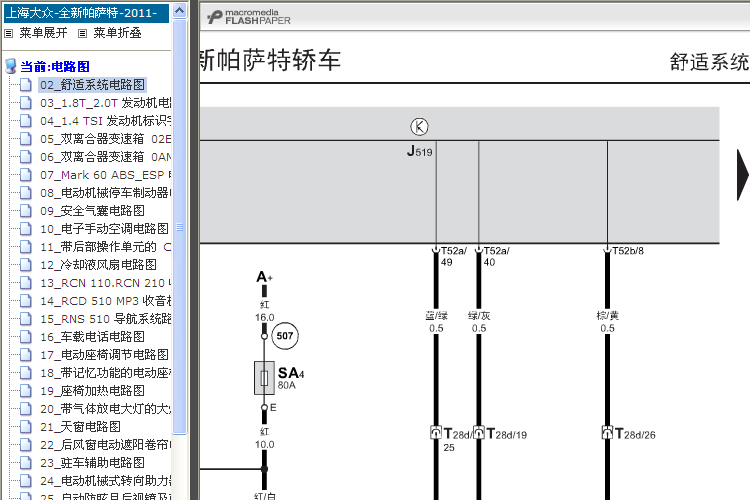This screenshot has width=750, height=500.
Task: Open 21_天窗电路图
Action: pyautogui.click(x=80, y=427)
